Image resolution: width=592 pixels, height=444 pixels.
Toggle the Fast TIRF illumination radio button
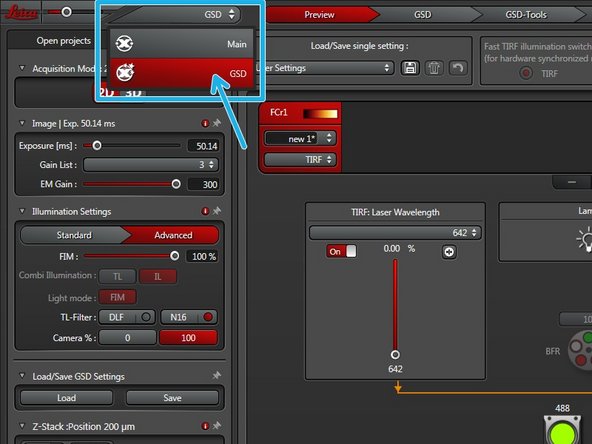pos(526,73)
